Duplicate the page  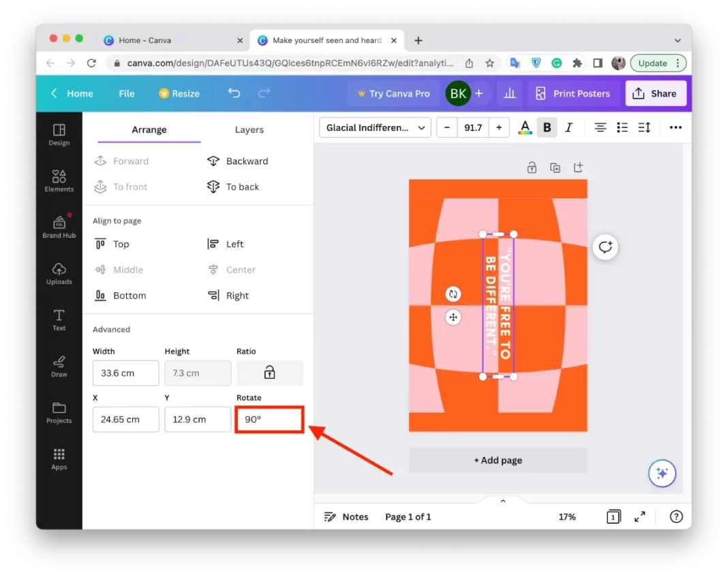[555, 168]
